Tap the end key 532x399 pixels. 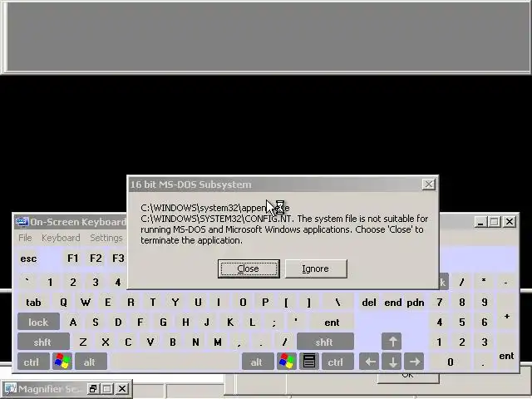[392, 302]
